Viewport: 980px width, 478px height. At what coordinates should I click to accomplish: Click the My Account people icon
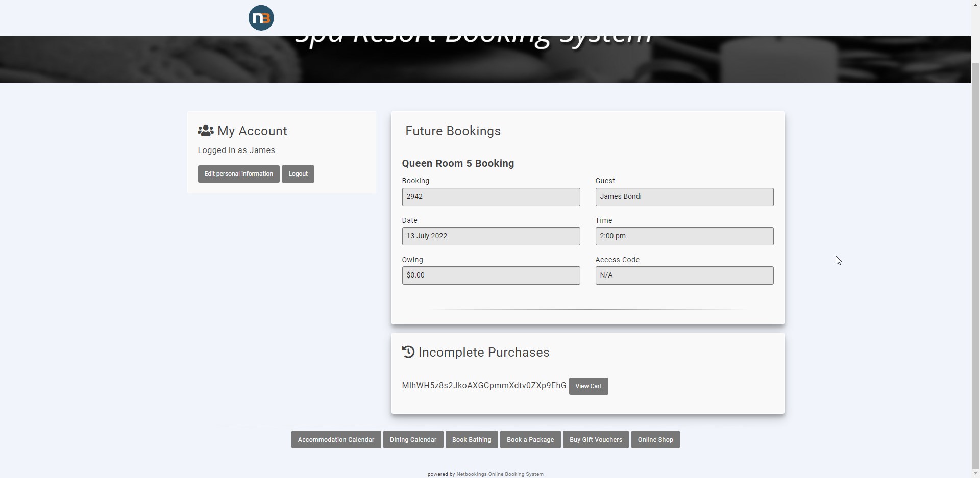coord(205,131)
